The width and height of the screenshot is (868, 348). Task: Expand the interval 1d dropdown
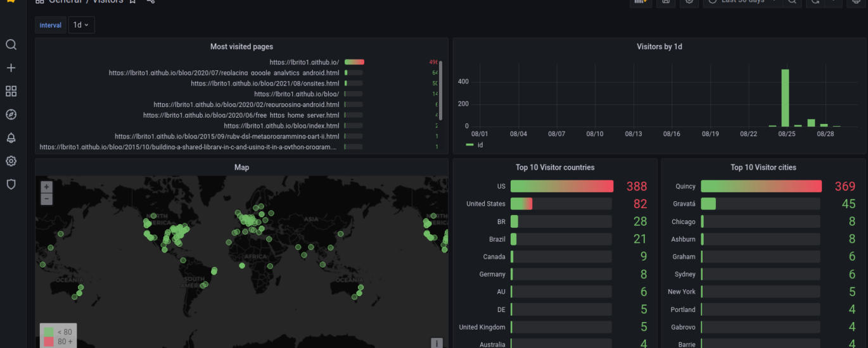81,25
